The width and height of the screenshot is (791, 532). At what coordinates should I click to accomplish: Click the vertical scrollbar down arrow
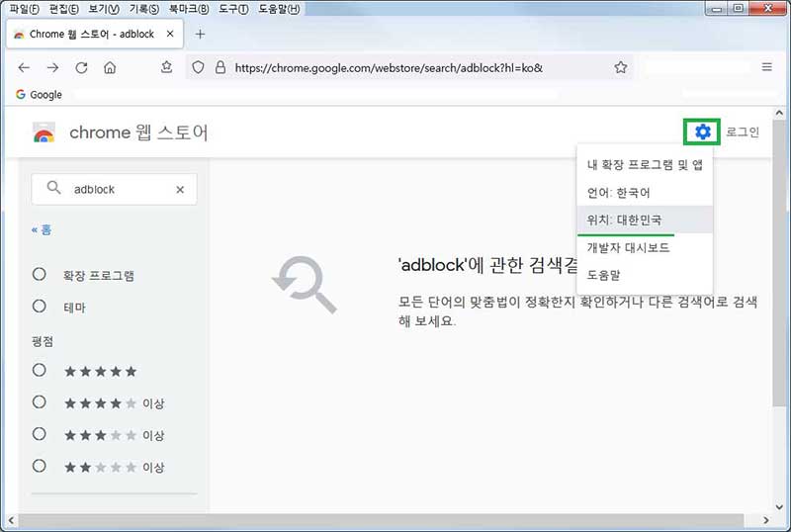pyautogui.click(x=779, y=506)
